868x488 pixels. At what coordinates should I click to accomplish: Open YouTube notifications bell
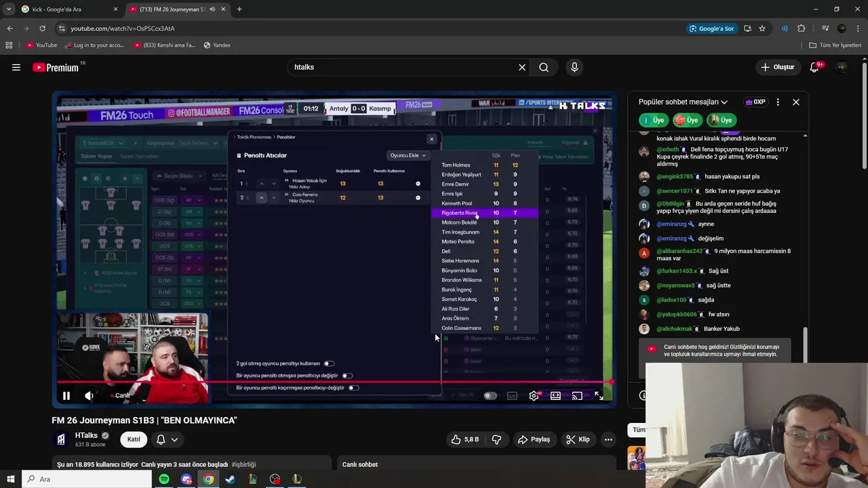814,67
